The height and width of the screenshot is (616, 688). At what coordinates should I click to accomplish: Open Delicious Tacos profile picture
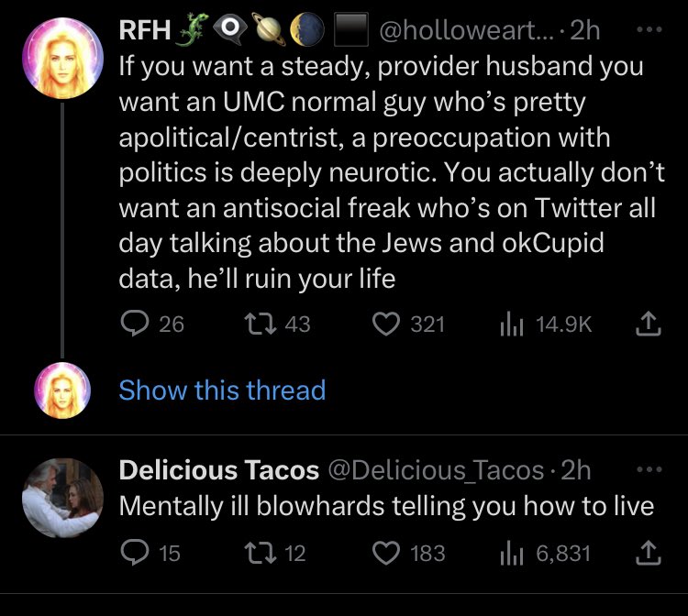click(62, 498)
